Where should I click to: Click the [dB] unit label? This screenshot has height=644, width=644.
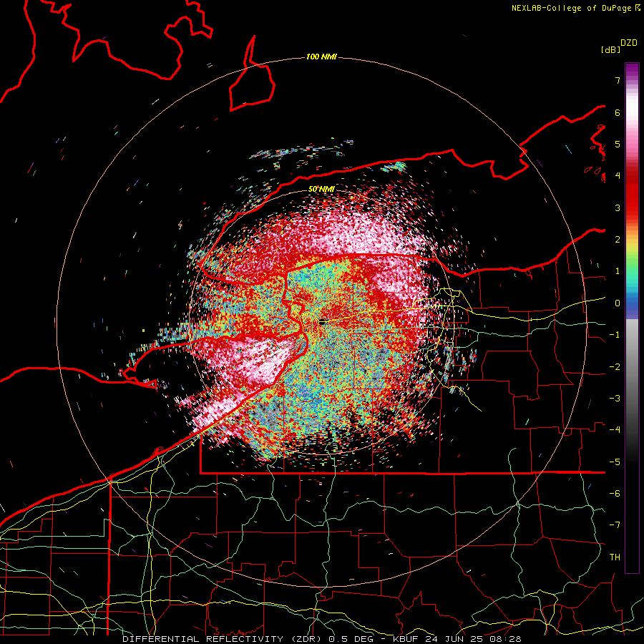[x=610, y=50]
